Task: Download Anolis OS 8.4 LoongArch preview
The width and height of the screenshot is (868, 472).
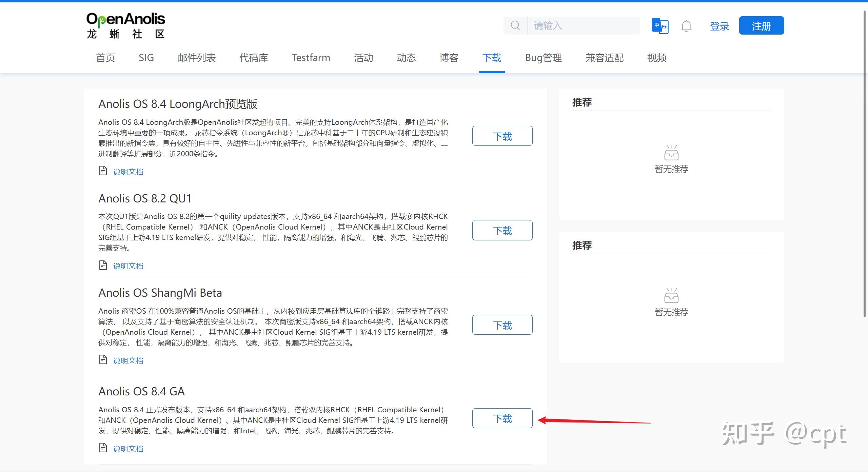Action: coord(502,136)
